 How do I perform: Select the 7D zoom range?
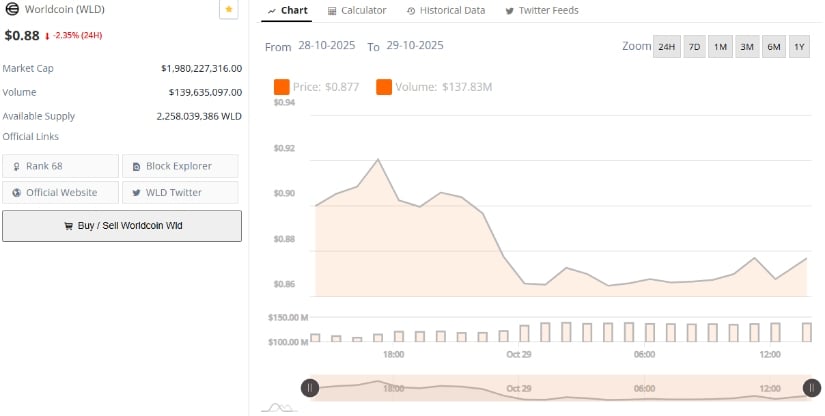coord(694,47)
